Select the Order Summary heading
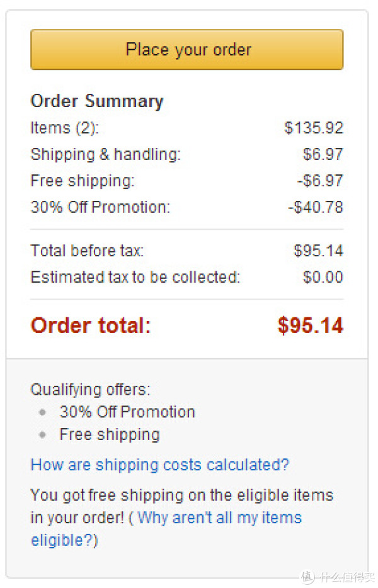 click(x=97, y=101)
